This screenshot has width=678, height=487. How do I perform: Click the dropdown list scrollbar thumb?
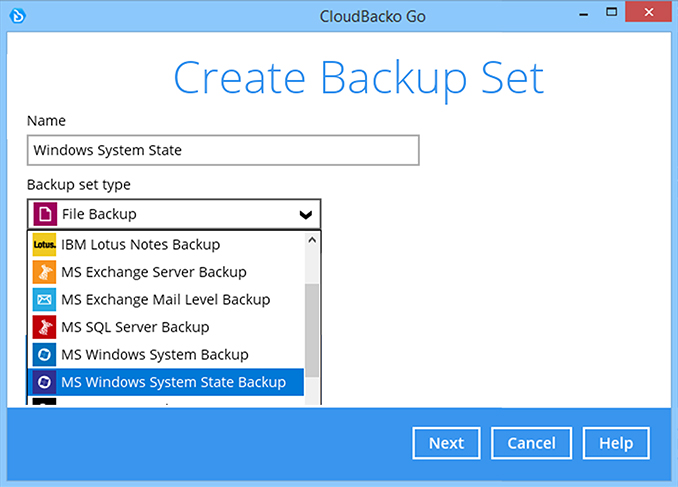coord(312,330)
